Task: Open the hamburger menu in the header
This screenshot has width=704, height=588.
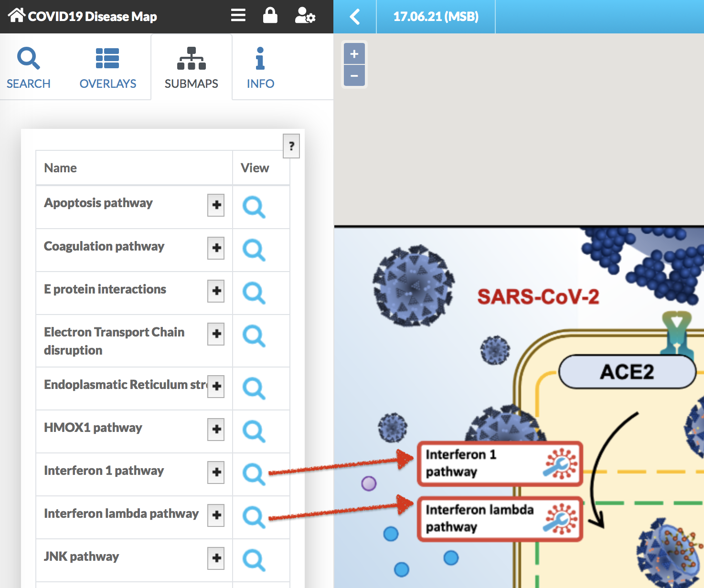Action: click(x=238, y=16)
